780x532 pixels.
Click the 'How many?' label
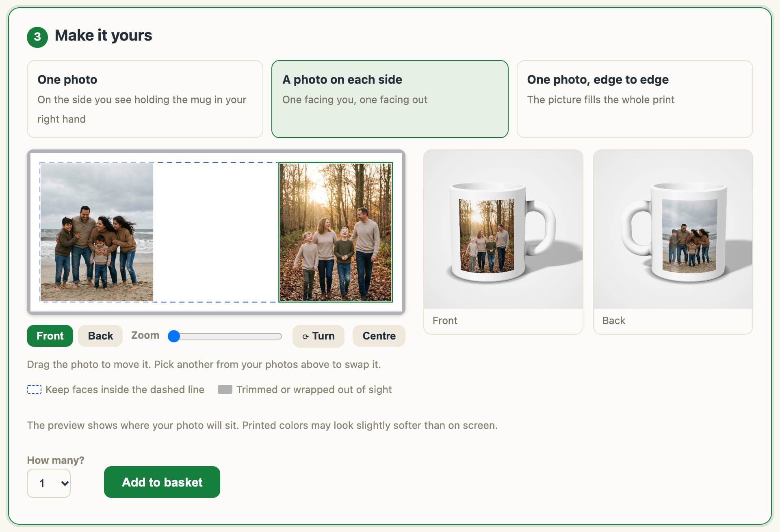[x=56, y=460]
